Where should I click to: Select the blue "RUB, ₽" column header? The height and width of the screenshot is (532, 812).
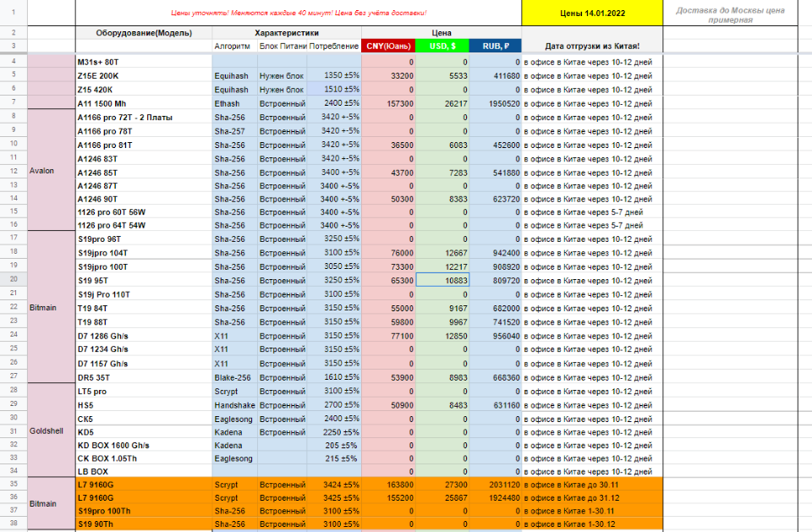(495, 46)
